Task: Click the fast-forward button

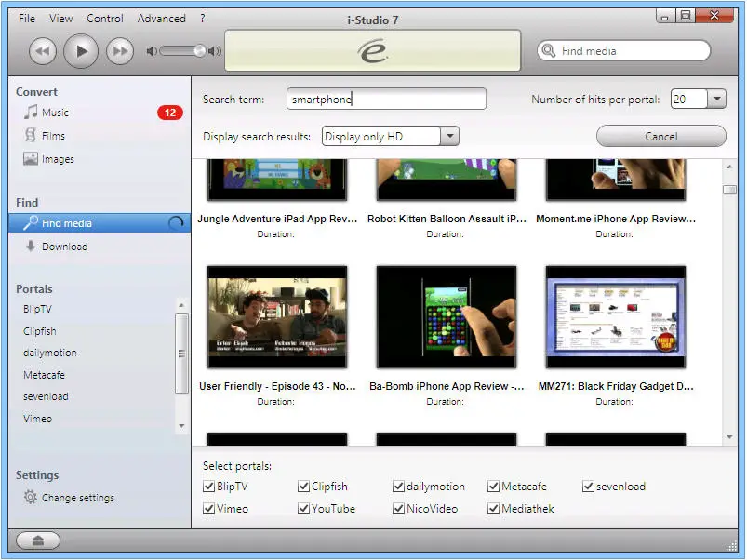Action: click(120, 51)
